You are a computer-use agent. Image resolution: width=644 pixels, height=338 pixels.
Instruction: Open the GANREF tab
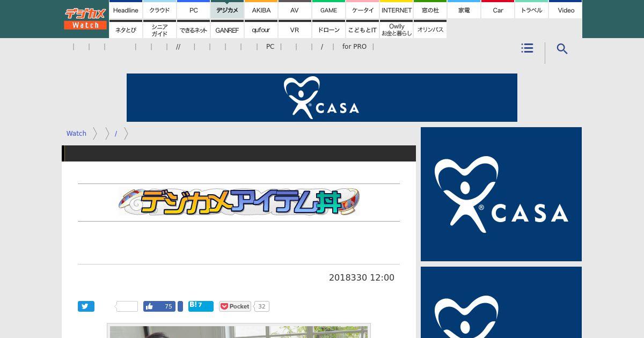pyautogui.click(x=227, y=30)
